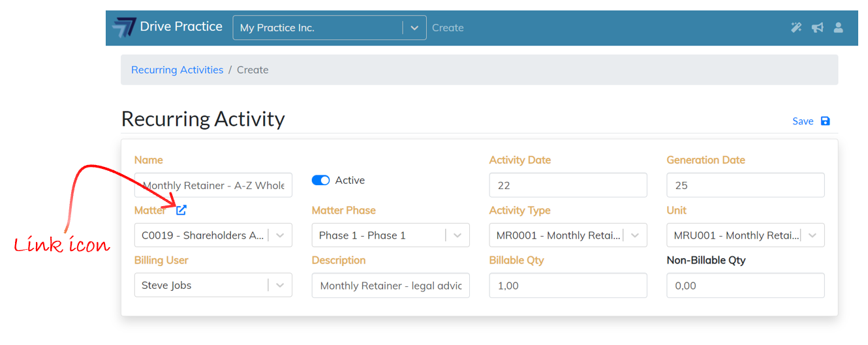Click into the Generation Date field
868x345 pixels.
745,185
